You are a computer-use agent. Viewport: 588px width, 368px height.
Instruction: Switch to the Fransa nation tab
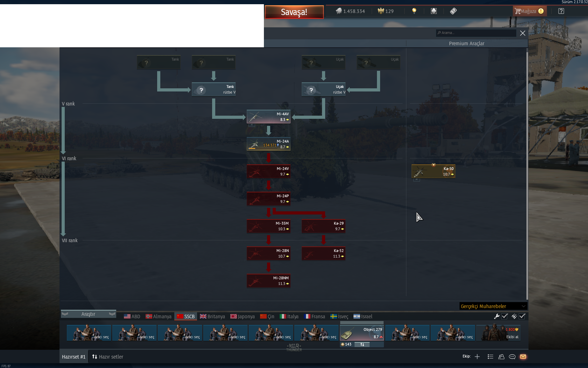point(315,316)
